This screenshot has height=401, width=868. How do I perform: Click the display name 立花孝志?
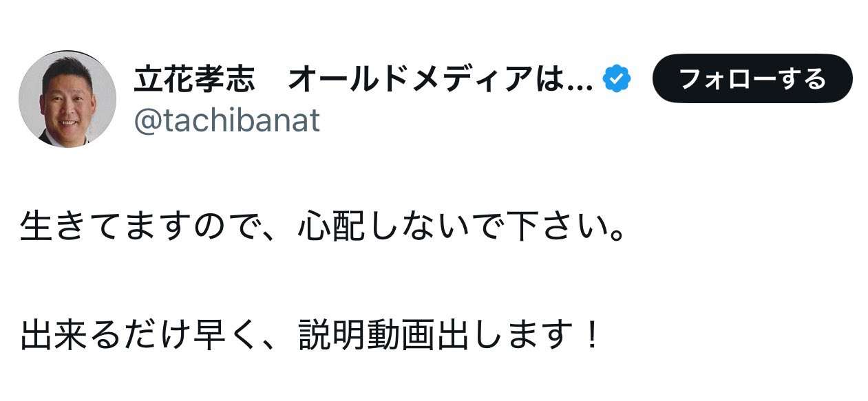tap(194, 80)
